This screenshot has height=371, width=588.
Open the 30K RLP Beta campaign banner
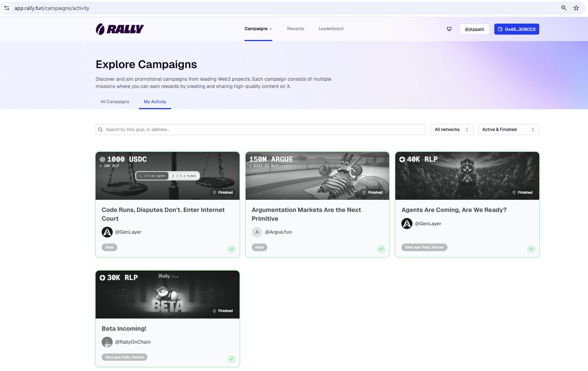coord(168,295)
